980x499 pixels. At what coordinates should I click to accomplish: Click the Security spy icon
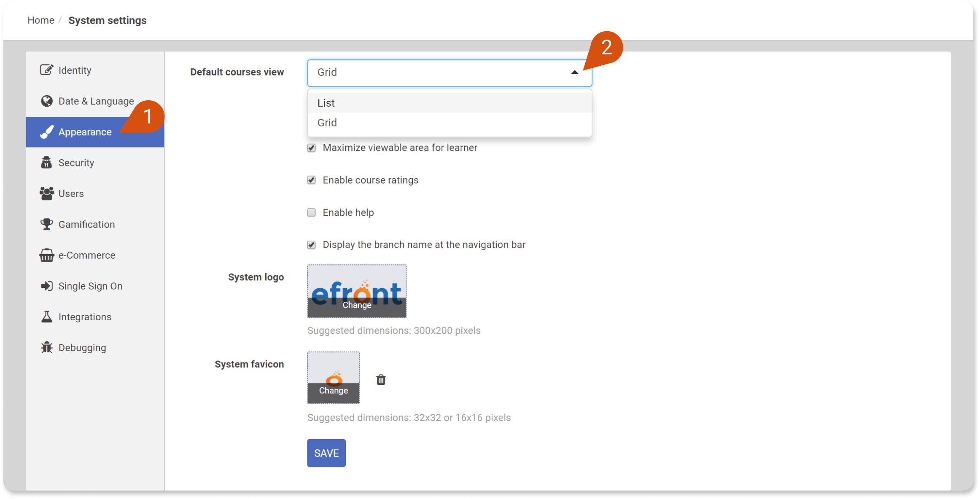coord(46,163)
